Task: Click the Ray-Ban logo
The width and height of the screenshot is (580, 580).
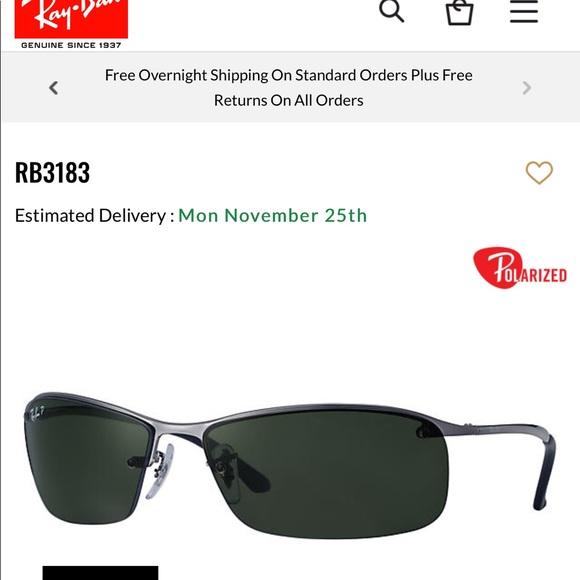Action: click(71, 18)
